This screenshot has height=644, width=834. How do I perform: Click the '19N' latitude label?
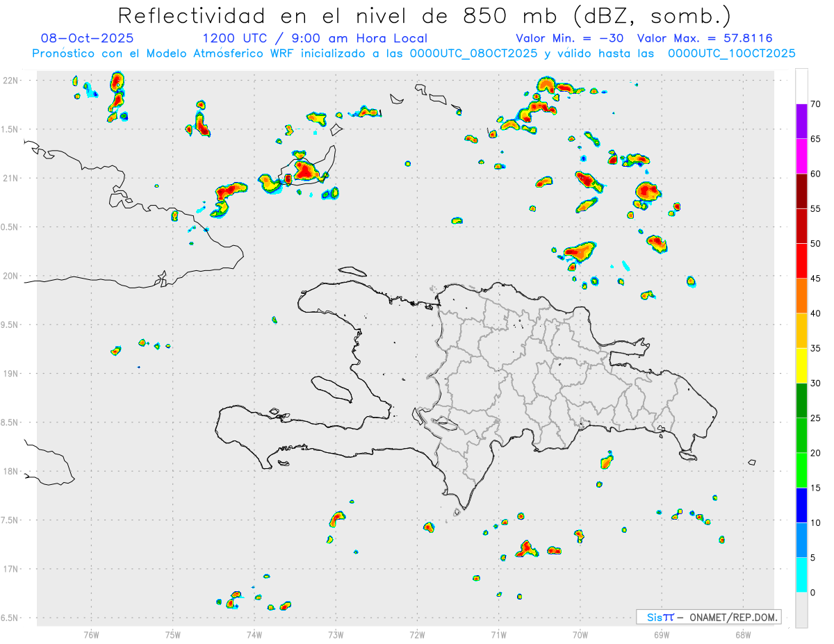click(x=11, y=374)
